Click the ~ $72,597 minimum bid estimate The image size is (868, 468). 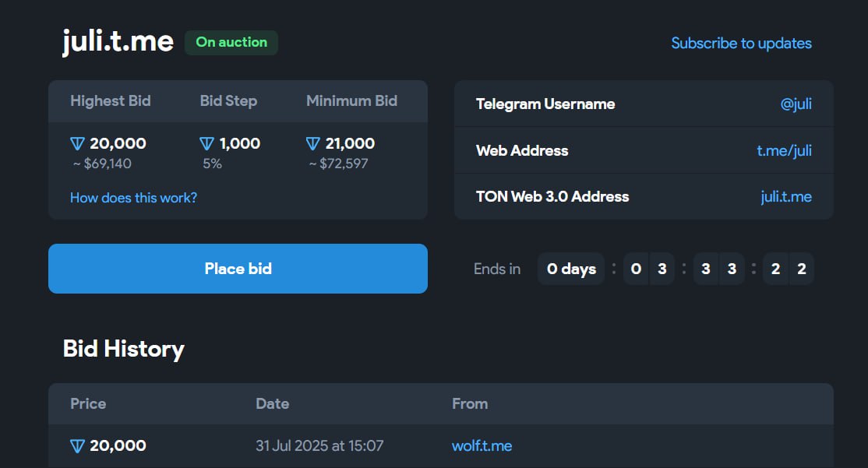pyautogui.click(x=338, y=164)
